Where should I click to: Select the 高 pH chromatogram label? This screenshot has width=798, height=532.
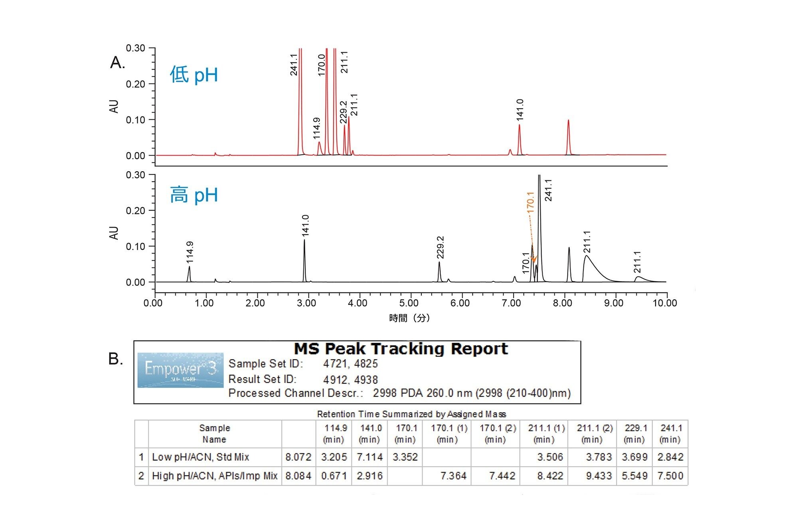(x=194, y=195)
